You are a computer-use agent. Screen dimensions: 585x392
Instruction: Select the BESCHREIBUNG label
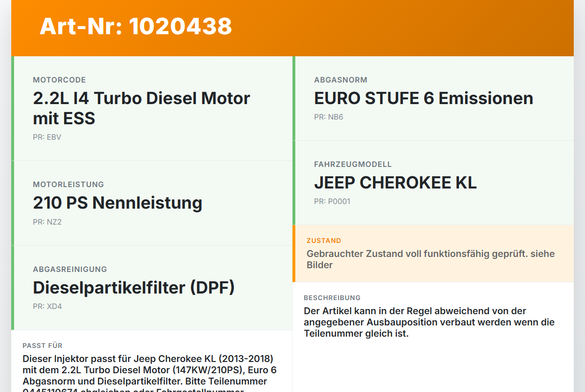(332, 298)
